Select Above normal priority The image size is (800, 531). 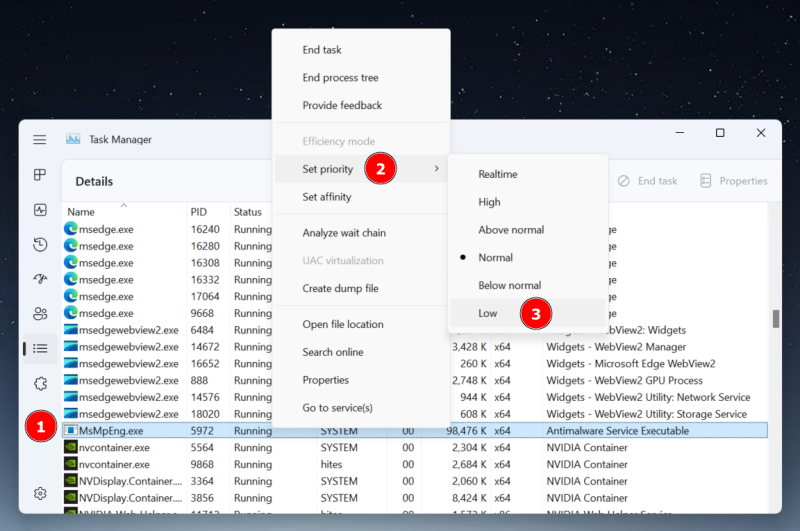click(511, 230)
